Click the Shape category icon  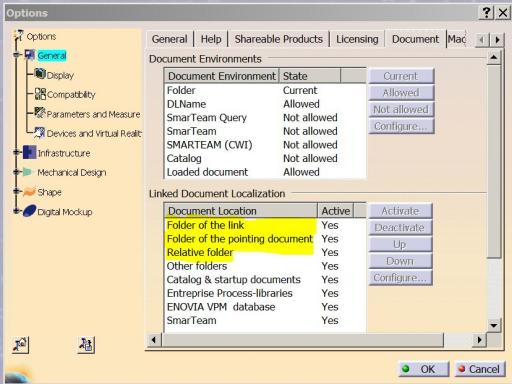click(x=29, y=192)
